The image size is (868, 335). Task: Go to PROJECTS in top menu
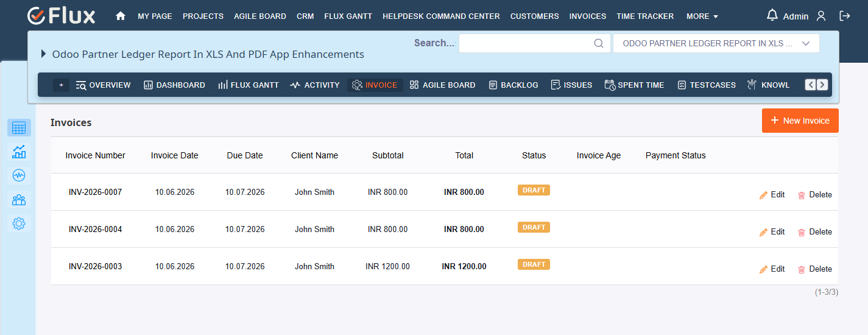(x=203, y=16)
